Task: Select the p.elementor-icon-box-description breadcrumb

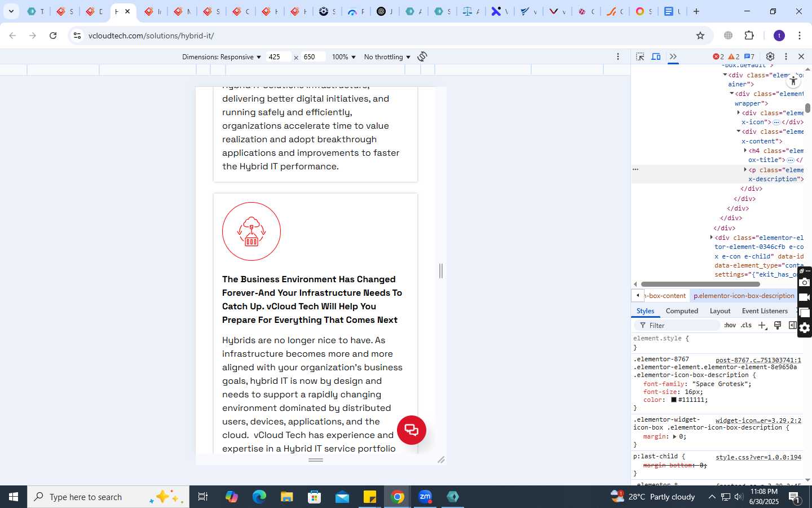Action: pos(744,296)
